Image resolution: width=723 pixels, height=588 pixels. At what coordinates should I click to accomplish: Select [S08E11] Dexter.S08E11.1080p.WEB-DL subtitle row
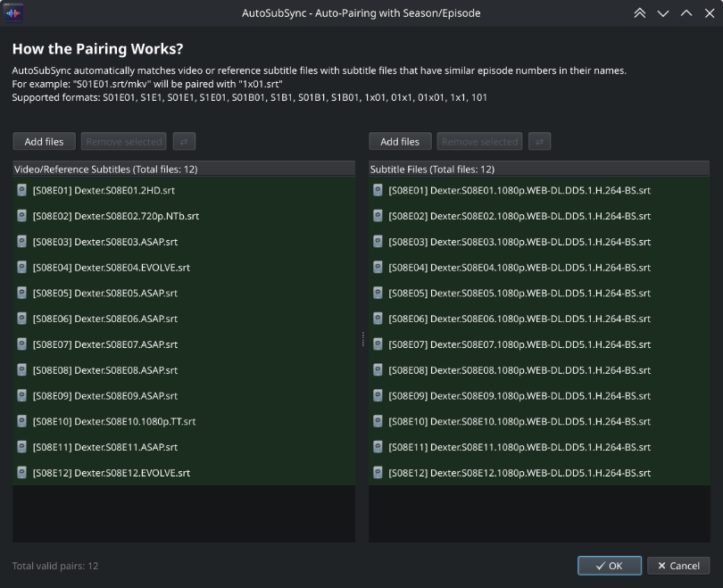coord(539,446)
